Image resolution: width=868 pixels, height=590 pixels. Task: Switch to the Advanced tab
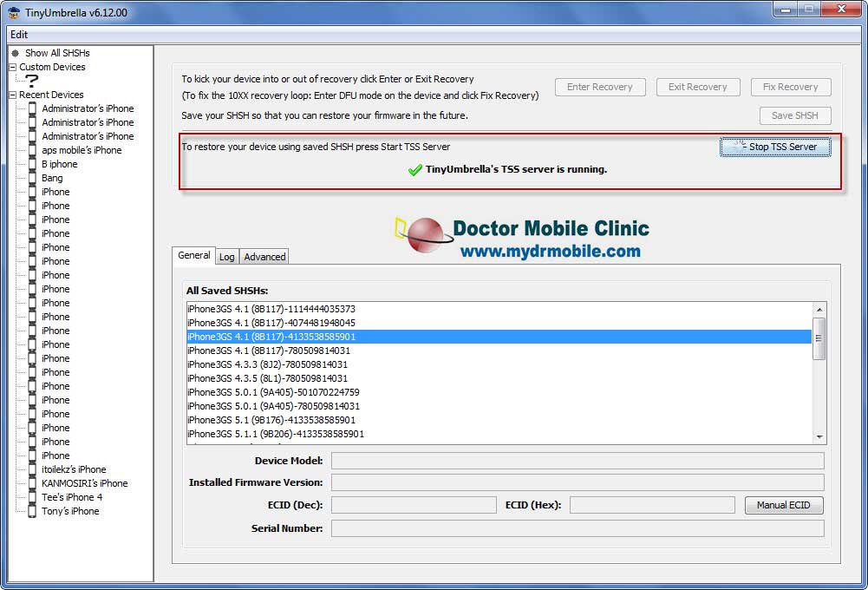(x=264, y=257)
